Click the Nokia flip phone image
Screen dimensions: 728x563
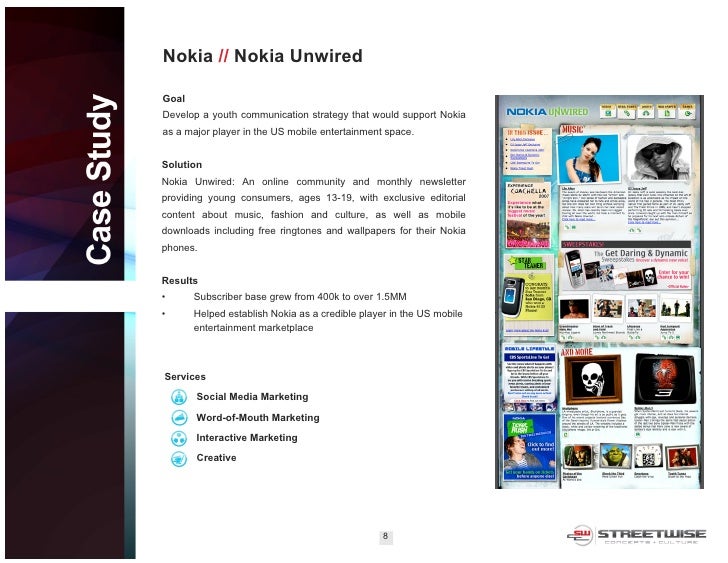click(x=513, y=297)
